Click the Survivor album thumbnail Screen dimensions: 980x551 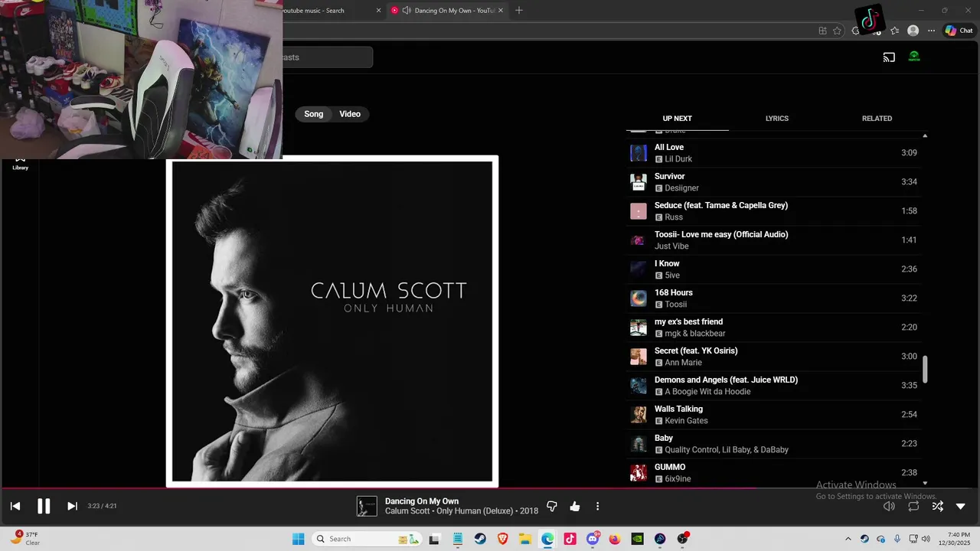tap(639, 182)
